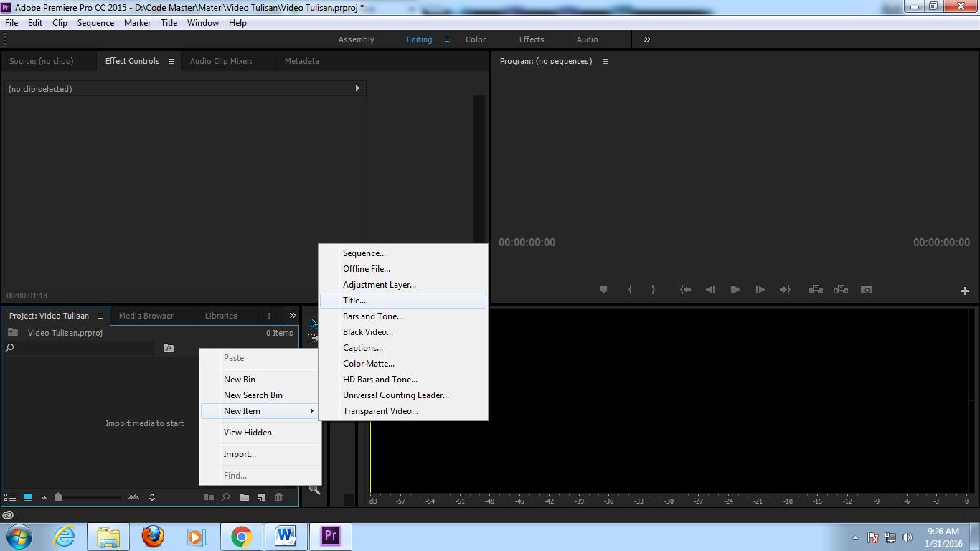This screenshot has height=551, width=980.
Task: Switch to the Color workspace
Action: (x=476, y=39)
